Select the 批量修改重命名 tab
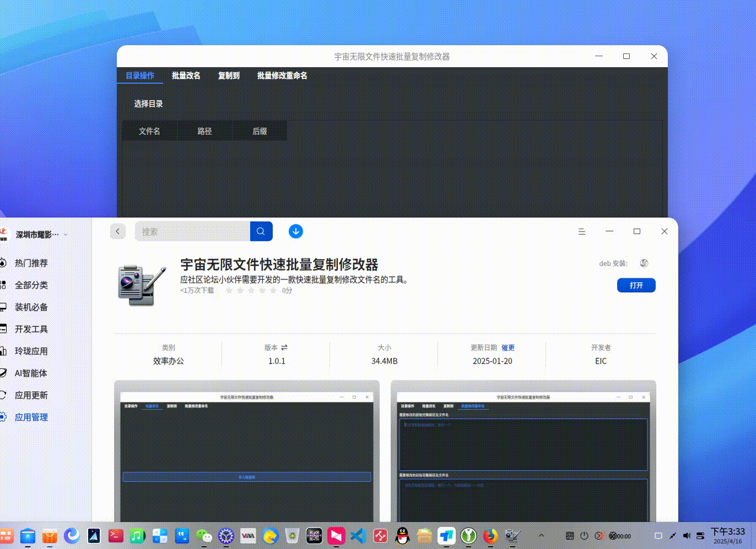Viewport: 756px width, 549px height. coord(282,76)
